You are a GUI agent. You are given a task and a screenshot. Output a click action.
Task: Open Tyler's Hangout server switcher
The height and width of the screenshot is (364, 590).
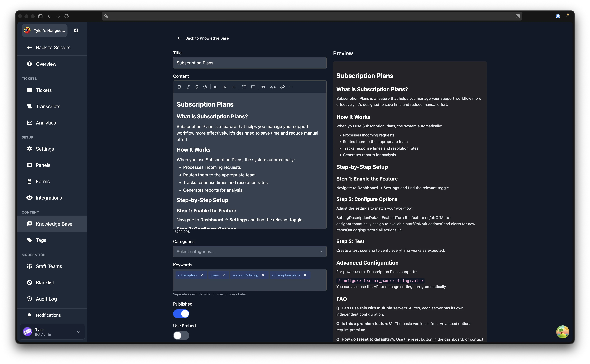[45, 30]
